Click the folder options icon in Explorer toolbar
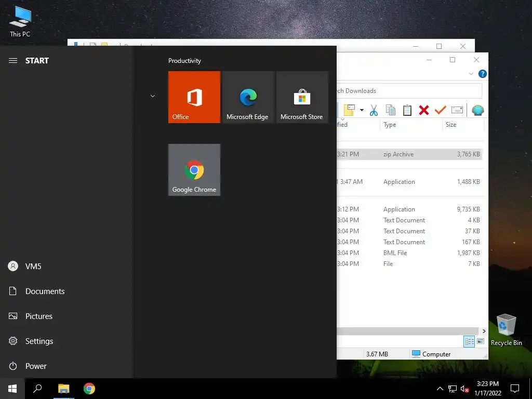 click(x=349, y=110)
